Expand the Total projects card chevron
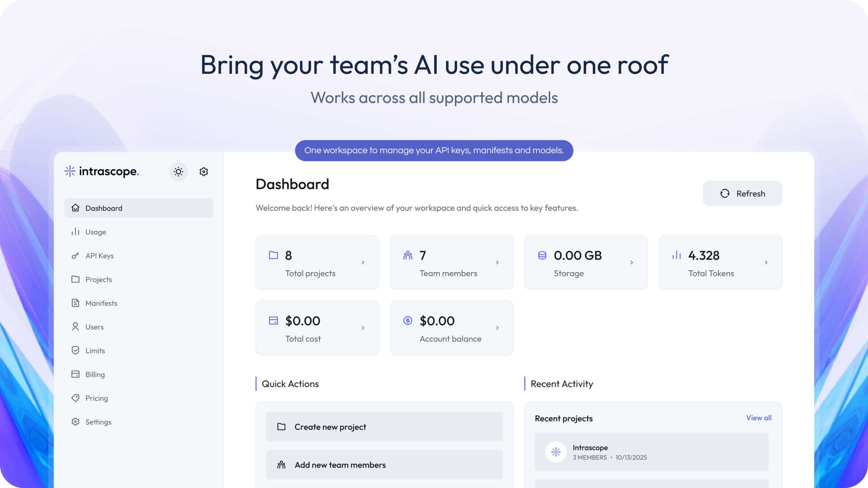Screen dimensions: 868x488 point(363,262)
